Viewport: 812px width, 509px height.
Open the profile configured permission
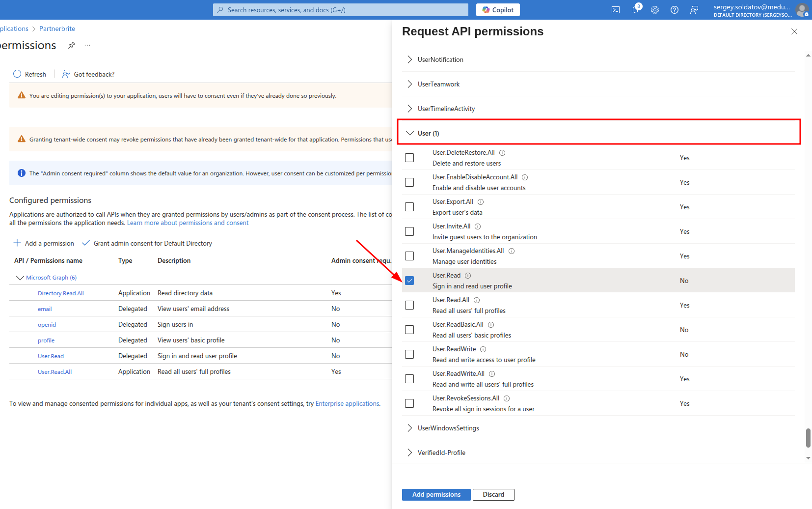[46, 340]
